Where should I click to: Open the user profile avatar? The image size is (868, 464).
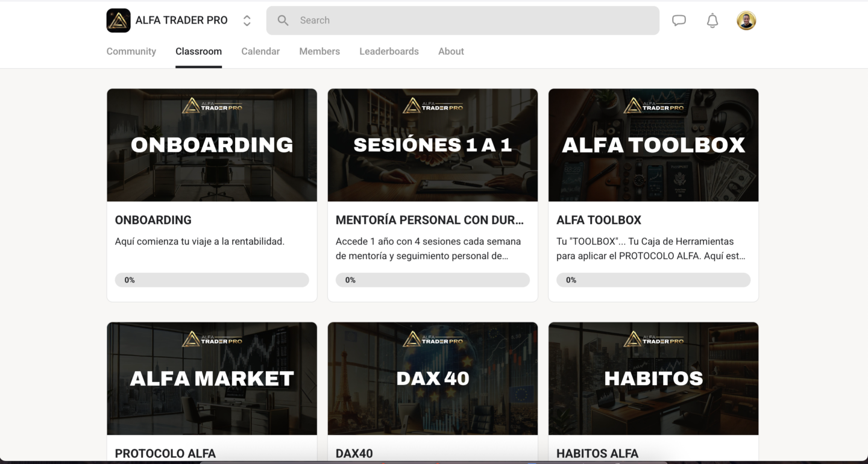pos(746,20)
